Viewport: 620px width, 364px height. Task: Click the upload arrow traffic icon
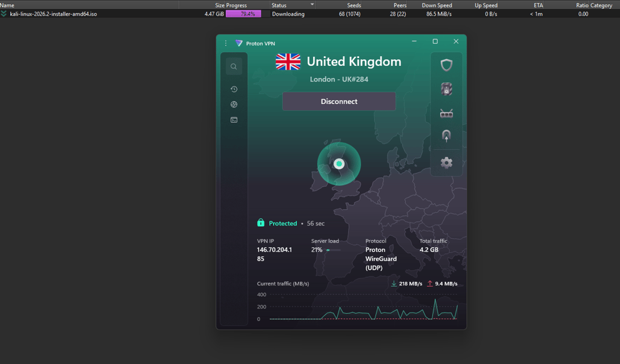point(430,284)
